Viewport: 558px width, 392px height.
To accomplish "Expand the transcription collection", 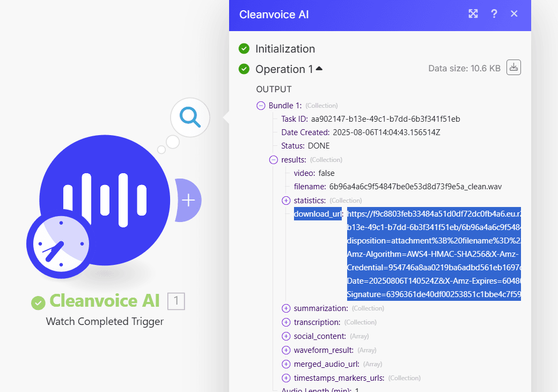I will 286,322.
